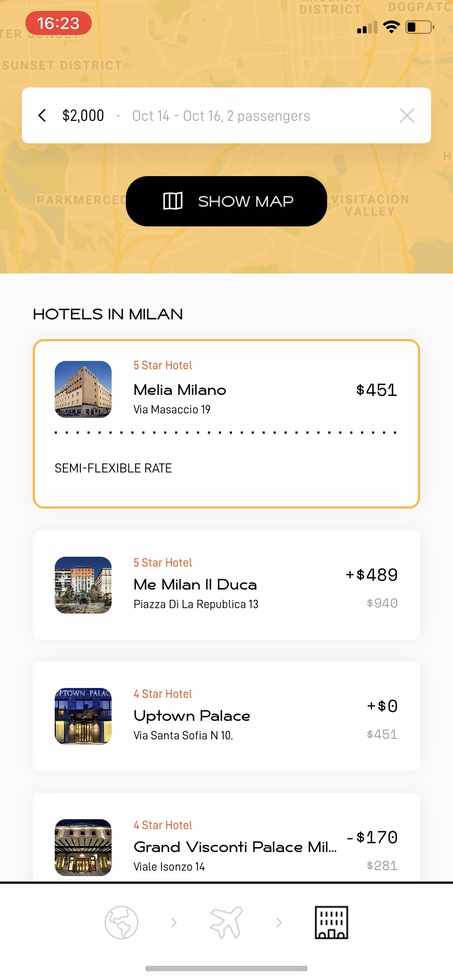Screen dimensions: 453x980
Task: Click the map icon beside SHOW MAP
Action: point(173,201)
